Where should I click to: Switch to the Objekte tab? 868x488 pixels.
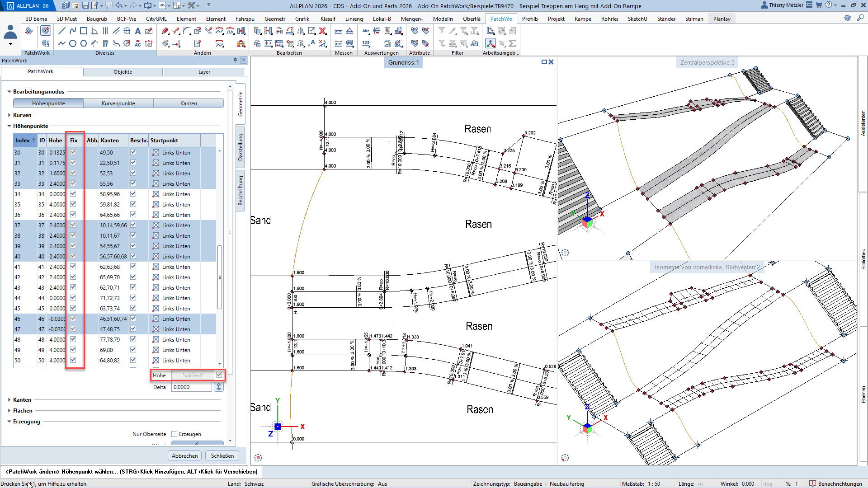click(x=123, y=72)
